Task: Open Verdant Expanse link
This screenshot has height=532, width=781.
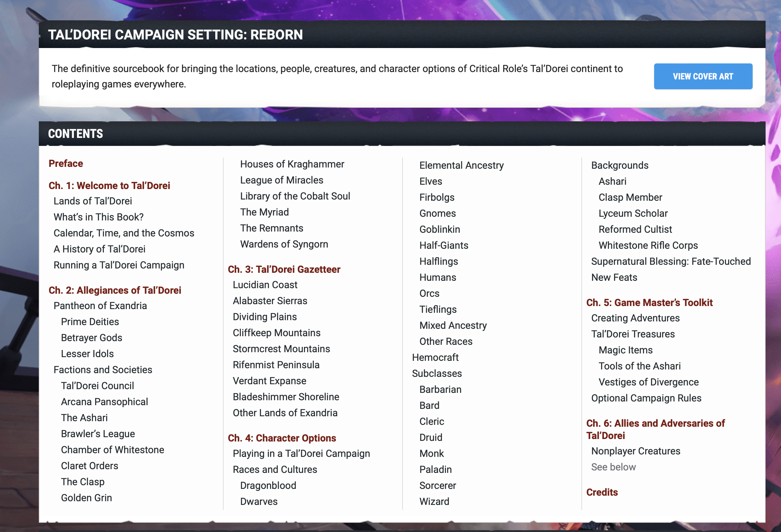Action: pos(269,381)
